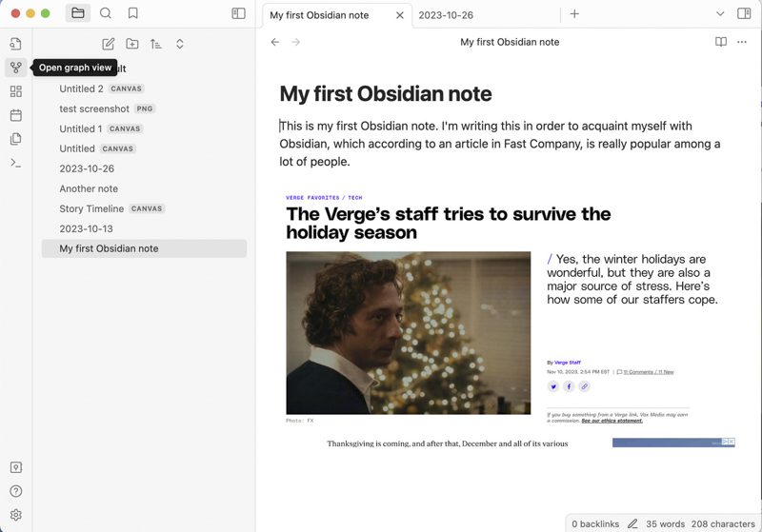This screenshot has width=762, height=532.
Task: Click the note title in the view header
Action: click(x=510, y=42)
